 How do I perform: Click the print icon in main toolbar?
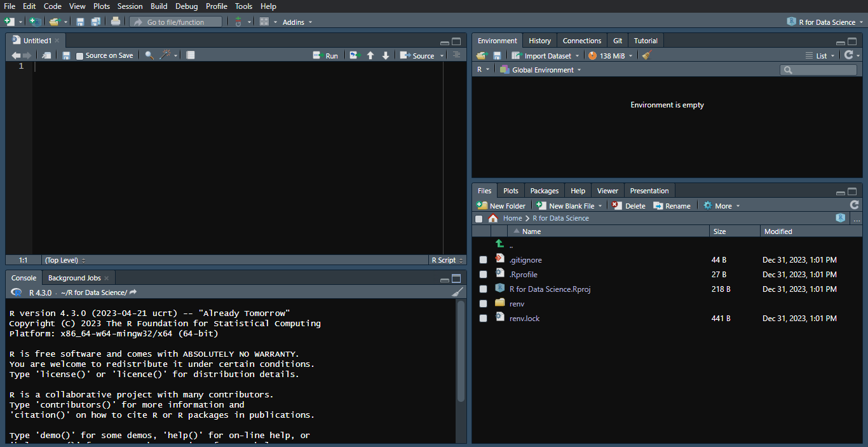click(115, 22)
